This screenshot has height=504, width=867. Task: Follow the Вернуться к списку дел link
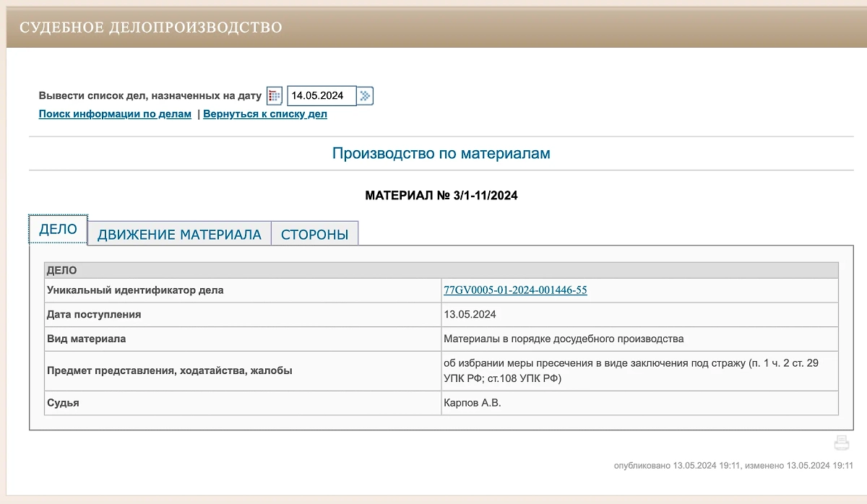(x=263, y=113)
